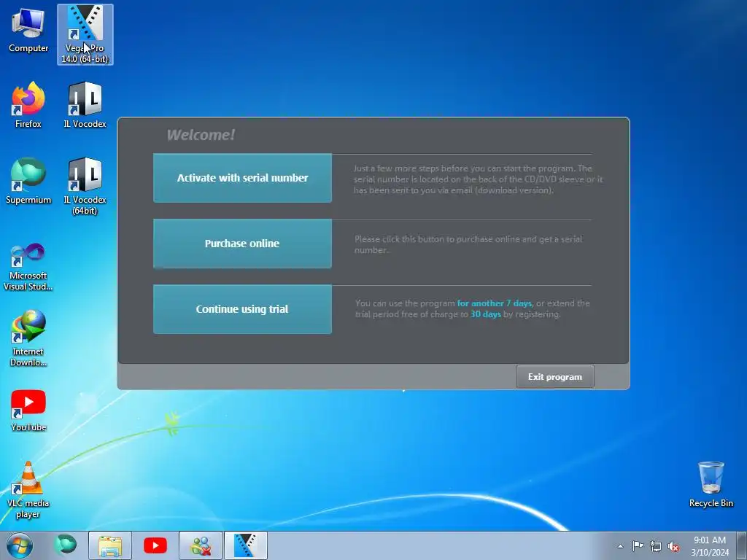
Task: Click the 'for another 7 days' text
Action: pyautogui.click(x=494, y=303)
